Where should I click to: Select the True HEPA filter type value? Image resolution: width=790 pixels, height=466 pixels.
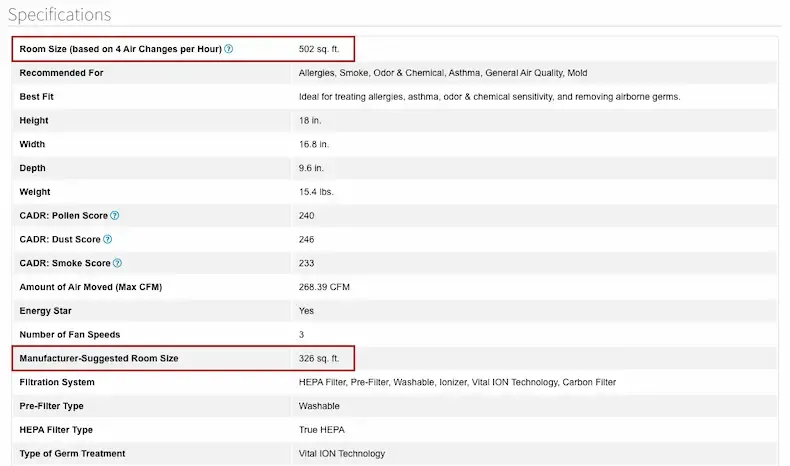[x=321, y=430]
